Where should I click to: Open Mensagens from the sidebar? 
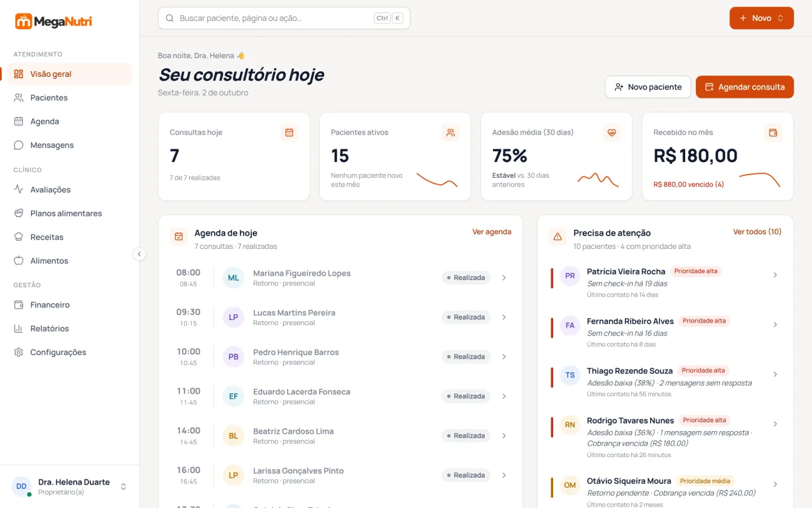click(70, 145)
